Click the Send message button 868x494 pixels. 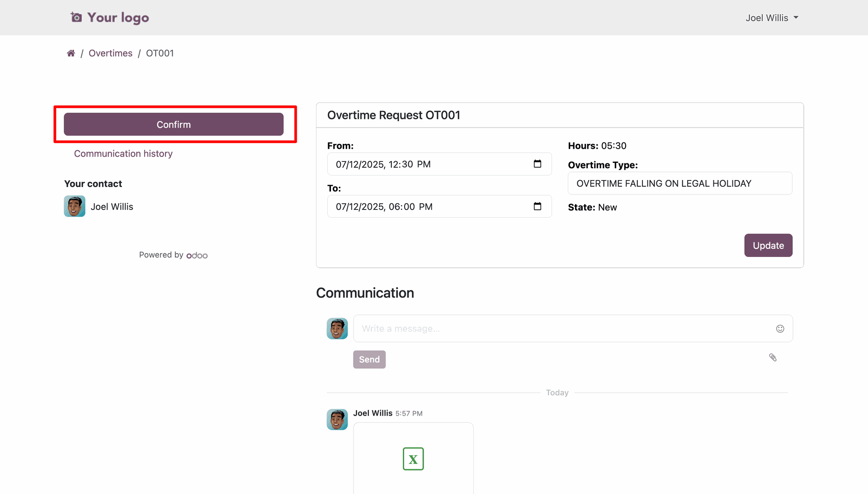click(369, 360)
